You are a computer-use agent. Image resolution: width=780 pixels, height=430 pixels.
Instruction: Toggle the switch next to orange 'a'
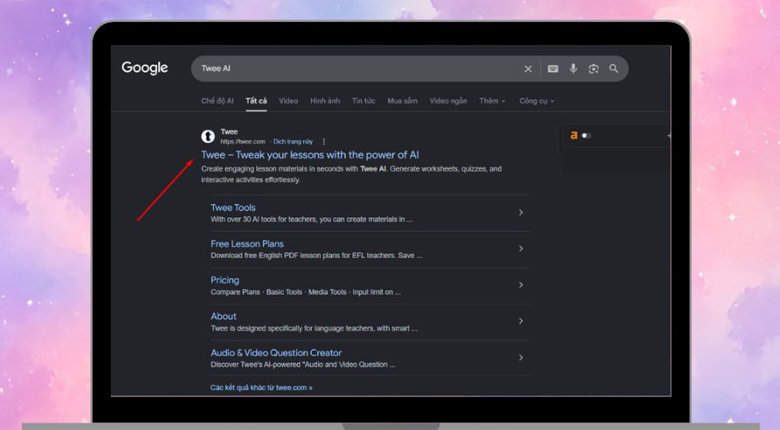[586, 135]
